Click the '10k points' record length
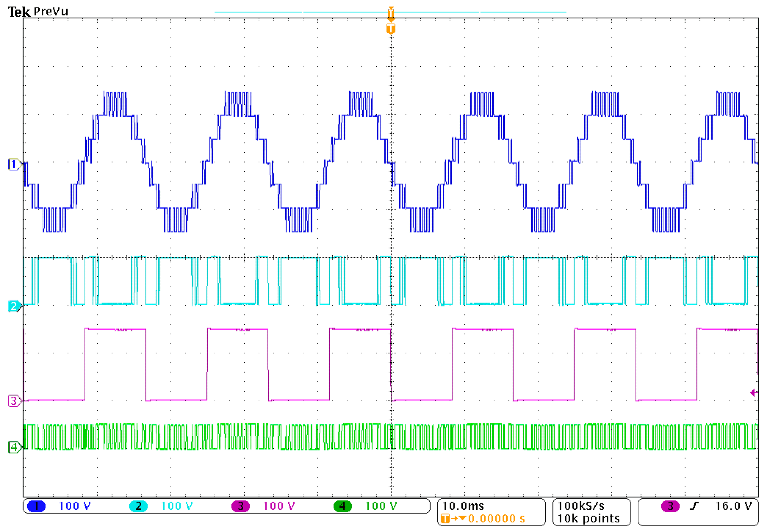This screenshot has height=532, width=767. [589, 519]
